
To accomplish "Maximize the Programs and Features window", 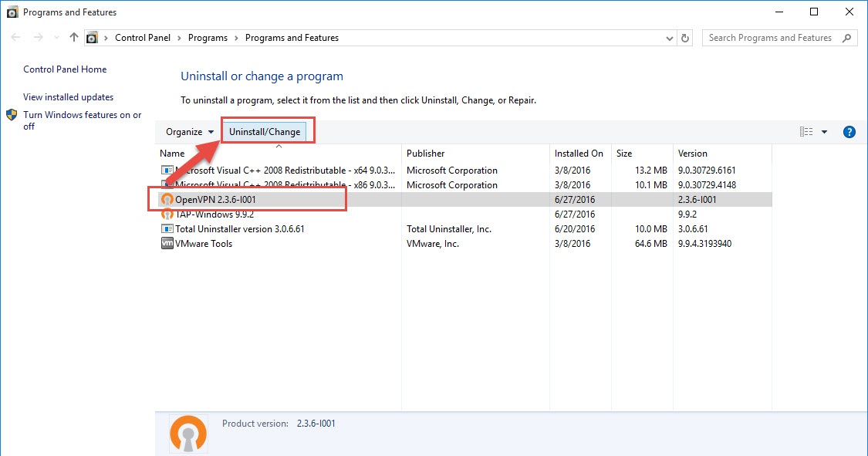I will pyautogui.click(x=814, y=12).
